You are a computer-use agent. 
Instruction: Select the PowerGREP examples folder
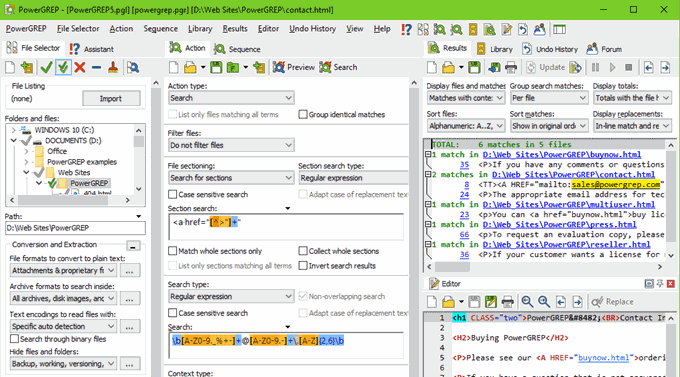[82, 162]
